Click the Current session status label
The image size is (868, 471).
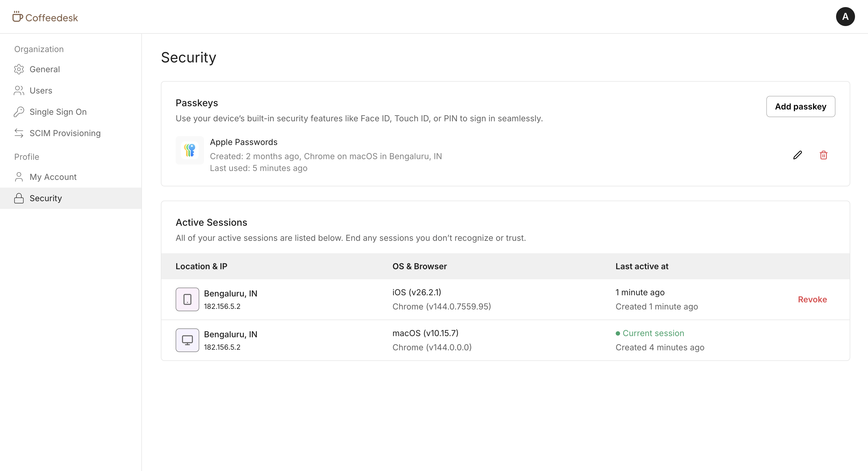[653, 333]
